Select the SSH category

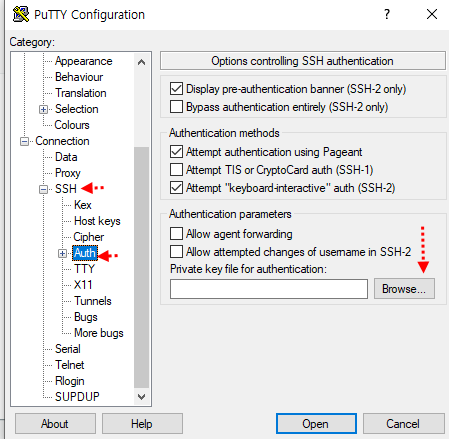(x=66, y=189)
